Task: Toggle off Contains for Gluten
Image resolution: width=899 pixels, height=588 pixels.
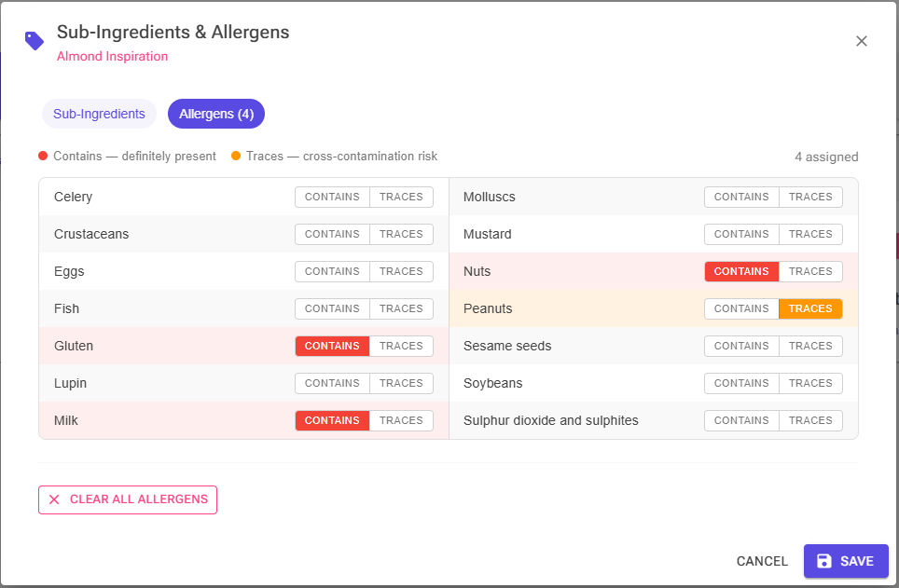Action: [x=332, y=346]
